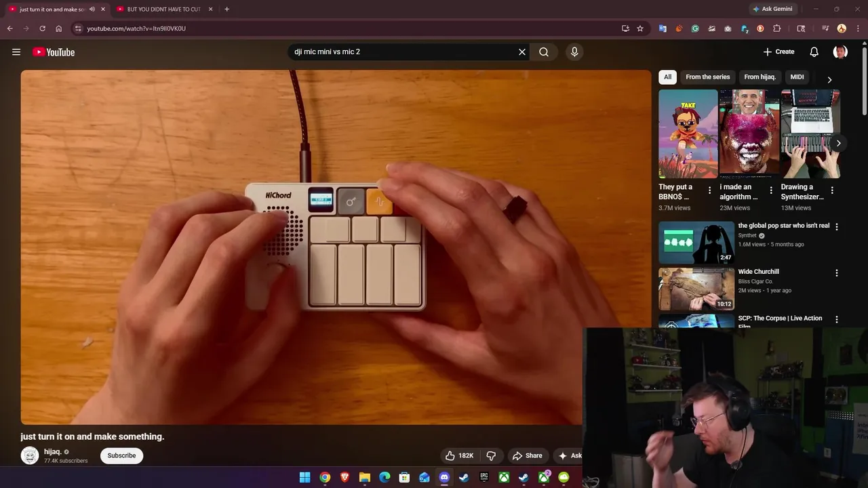Click the Create button
The height and width of the screenshot is (488, 868).
pyautogui.click(x=778, y=52)
